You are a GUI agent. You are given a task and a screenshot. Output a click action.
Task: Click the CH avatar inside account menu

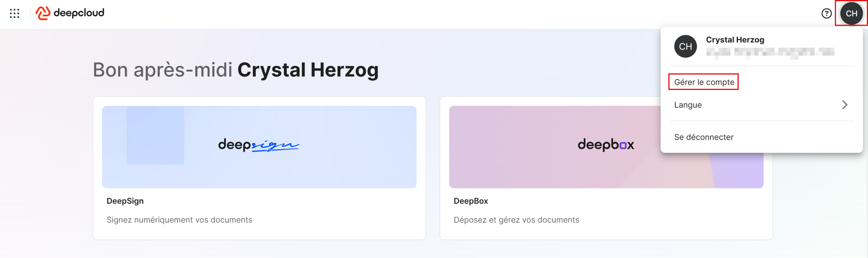coord(685,47)
